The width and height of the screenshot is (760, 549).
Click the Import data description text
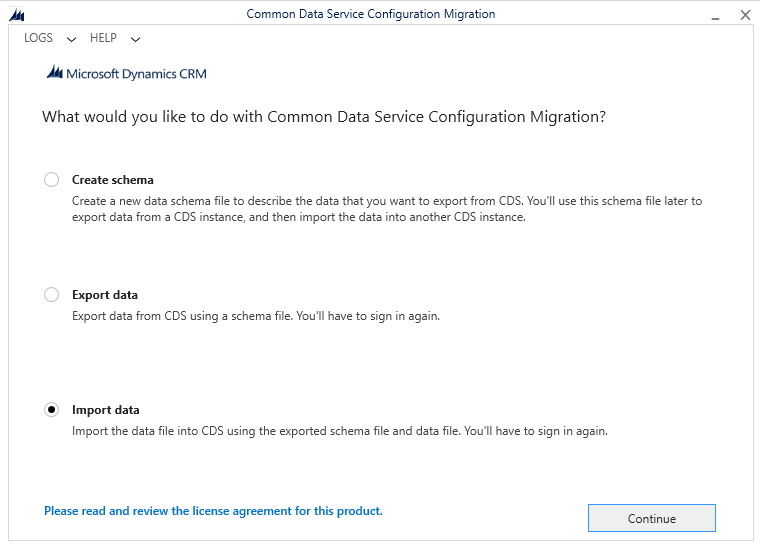click(x=340, y=431)
